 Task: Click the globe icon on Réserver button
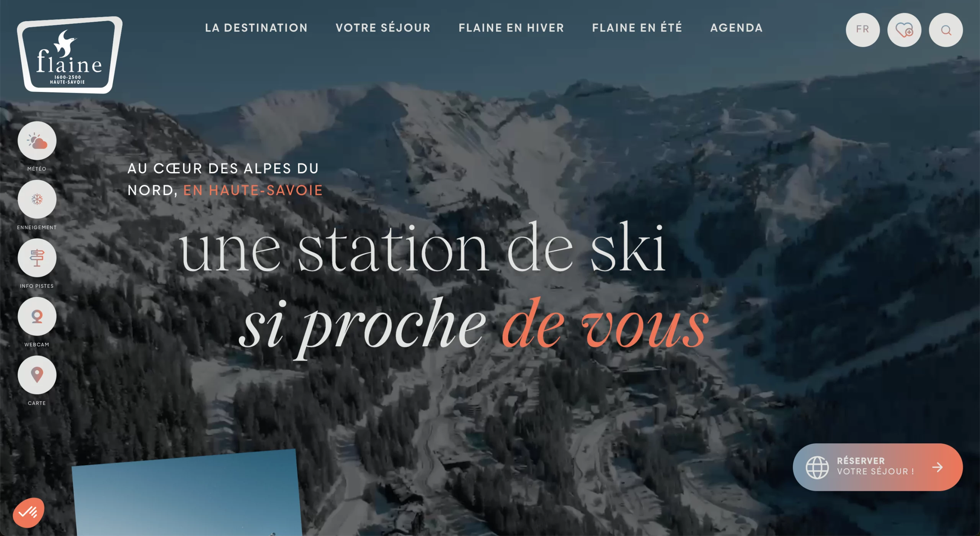tap(817, 467)
